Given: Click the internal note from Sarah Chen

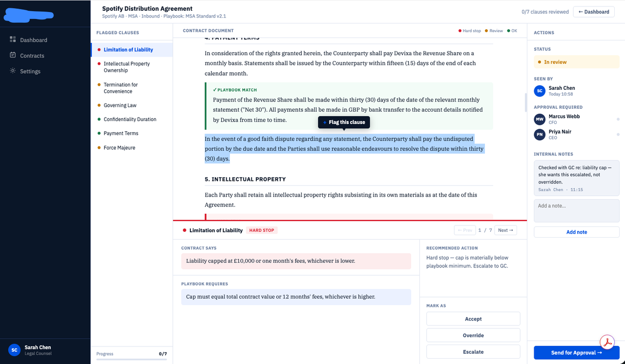Looking at the screenshot, I should (577, 178).
